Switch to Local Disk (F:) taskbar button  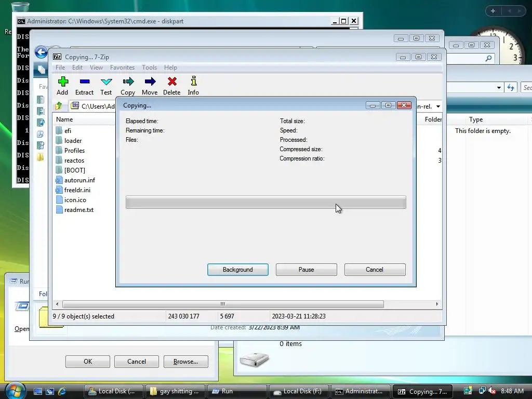coord(299,391)
